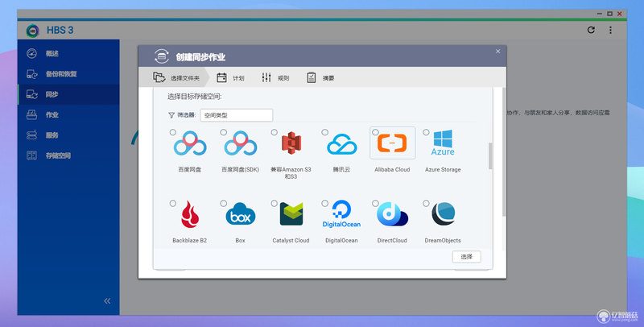
Task: Select the Alibaba Cloud radio button
Action: (x=375, y=132)
